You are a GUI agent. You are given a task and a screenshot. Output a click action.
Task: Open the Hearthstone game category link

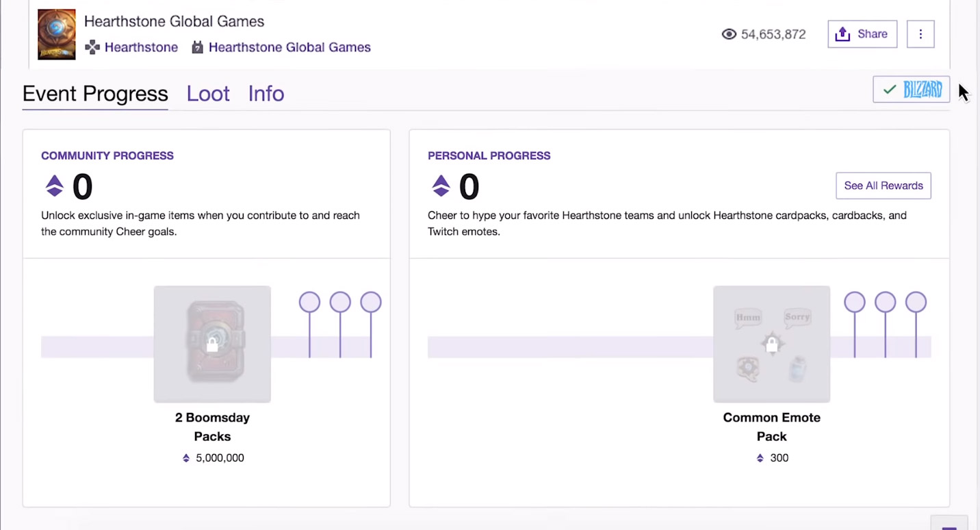coord(140,47)
